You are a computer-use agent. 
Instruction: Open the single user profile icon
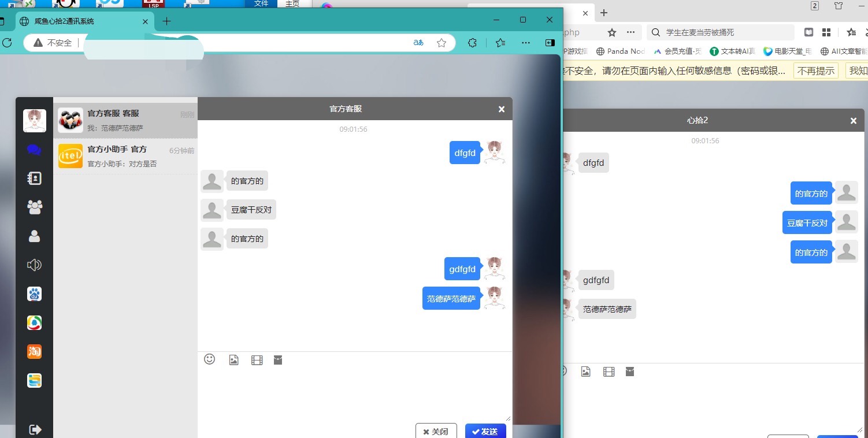tap(35, 236)
